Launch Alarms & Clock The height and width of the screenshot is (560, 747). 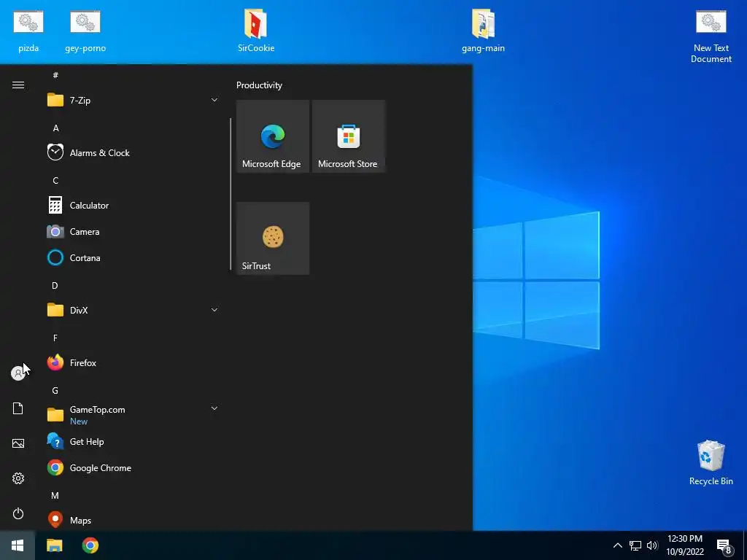tap(133, 153)
